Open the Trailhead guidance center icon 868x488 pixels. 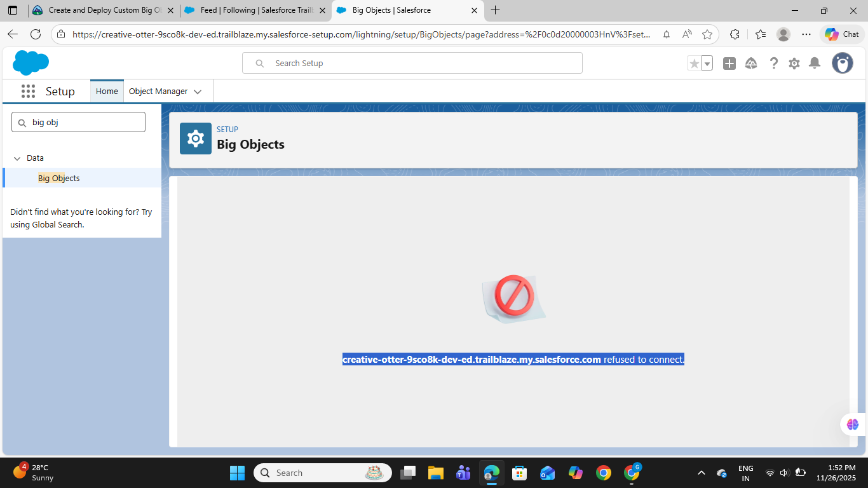[751, 64]
